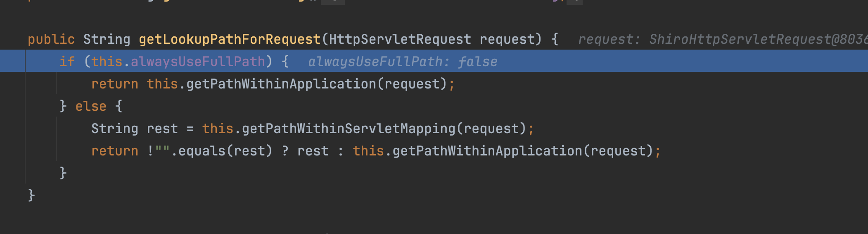The height and width of the screenshot is (234, 868).
Task: Click the else keyword
Action: click(x=91, y=106)
